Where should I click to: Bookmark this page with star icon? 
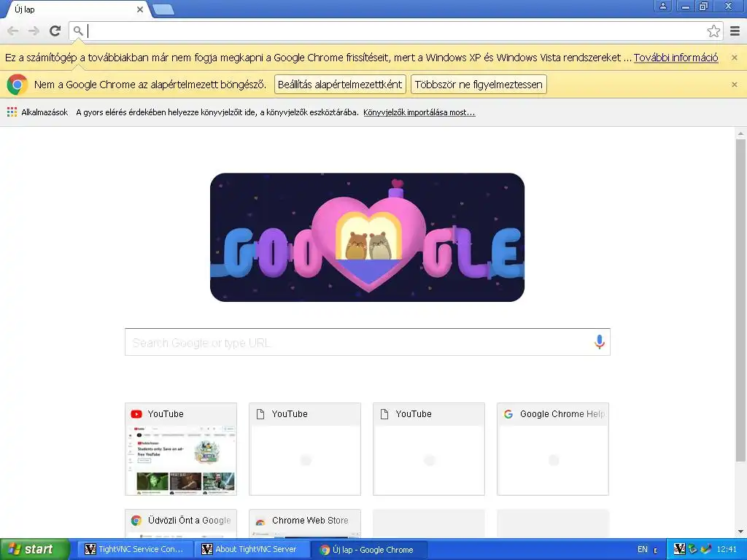(x=713, y=31)
